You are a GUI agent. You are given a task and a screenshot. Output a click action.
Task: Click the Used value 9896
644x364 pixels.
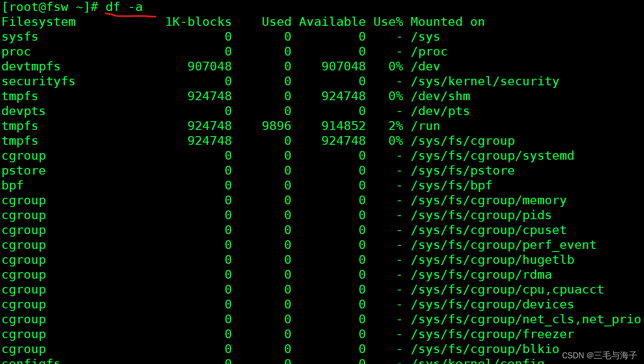pos(276,126)
